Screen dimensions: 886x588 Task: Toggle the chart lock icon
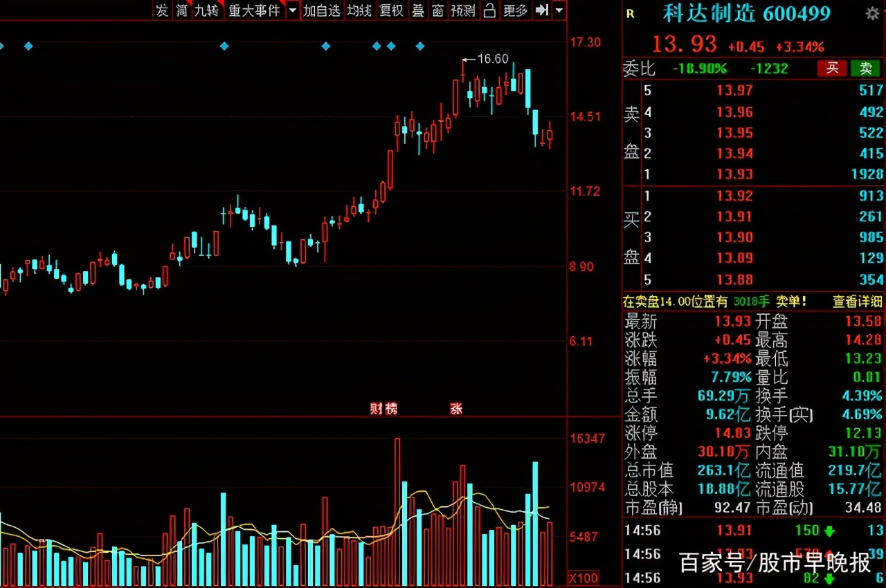[x=489, y=10]
